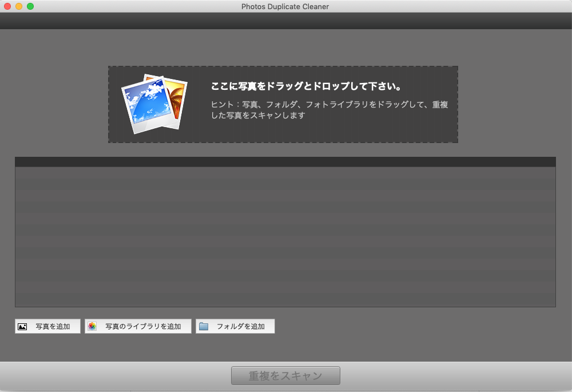Click the picture icon on 写真を追加
The image size is (572, 392).
(x=22, y=327)
